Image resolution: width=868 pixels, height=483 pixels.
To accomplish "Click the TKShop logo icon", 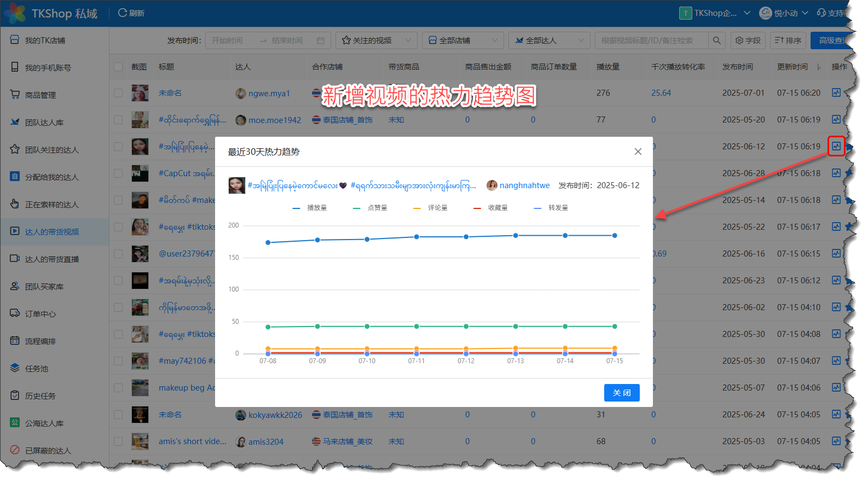I will (14, 13).
